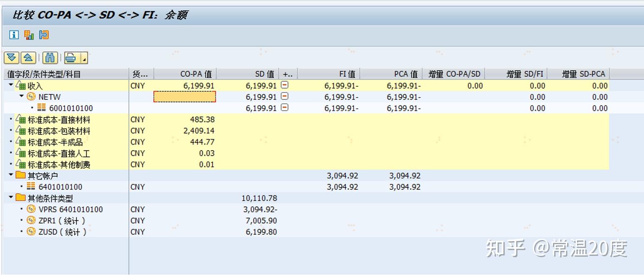This screenshot has height=275, width=644.
Task: Click the Print icon
Action: pyautogui.click(x=69, y=57)
